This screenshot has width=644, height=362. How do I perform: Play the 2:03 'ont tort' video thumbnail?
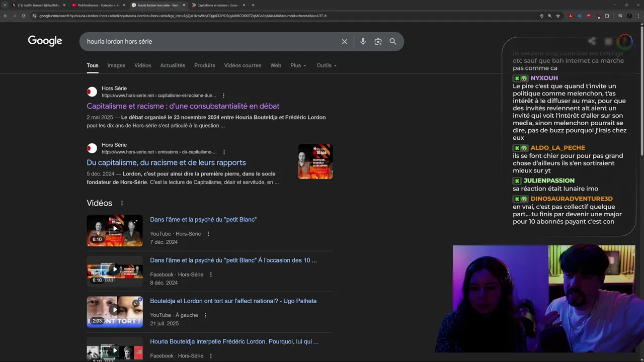coord(115,312)
